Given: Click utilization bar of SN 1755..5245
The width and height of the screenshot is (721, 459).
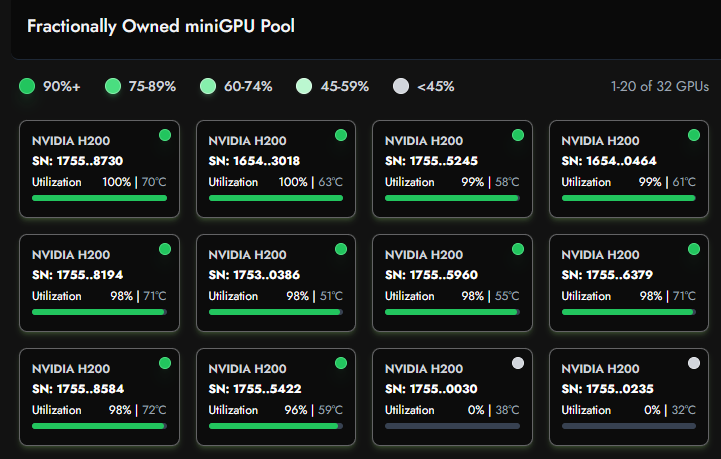Looking at the screenshot, I should tap(452, 198).
